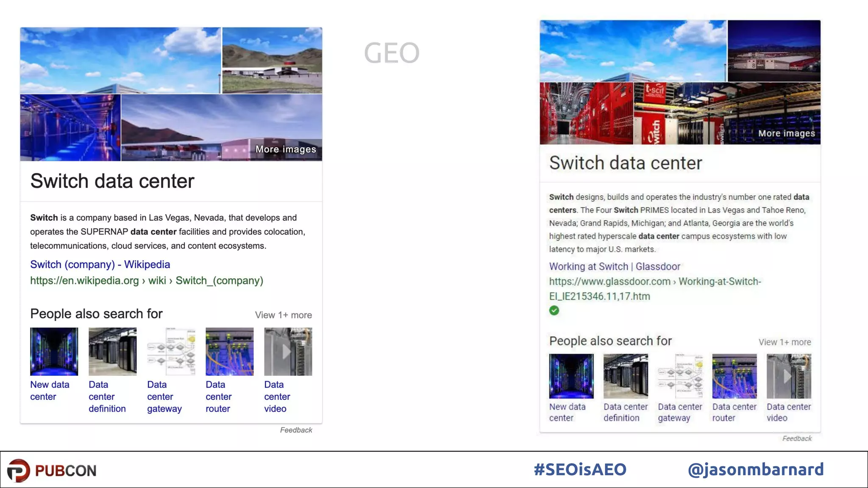This screenshot has width=868, height=488.
Task: Open Working at Switch Glassdoor link
Action: (615, 266)
